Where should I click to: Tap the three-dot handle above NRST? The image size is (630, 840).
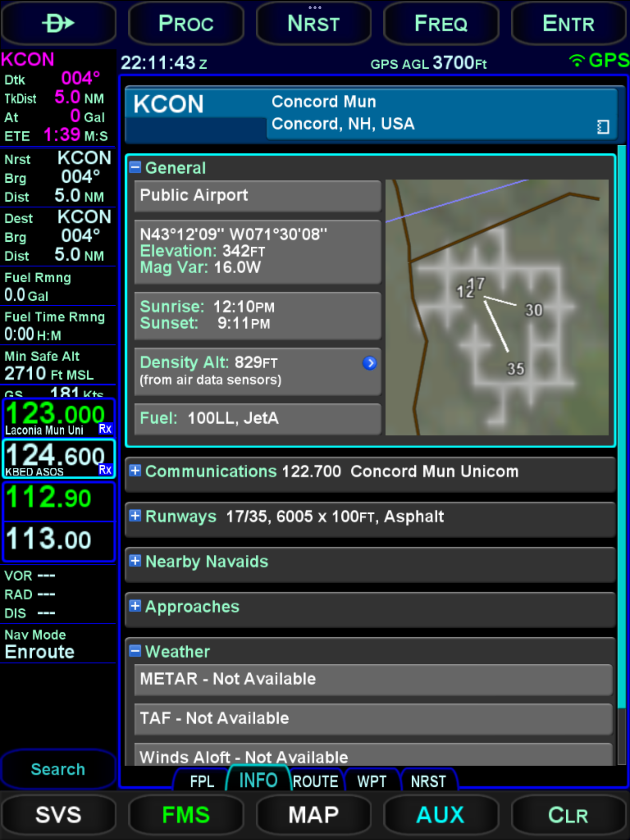pyautogui.click(x=315, y=8)
